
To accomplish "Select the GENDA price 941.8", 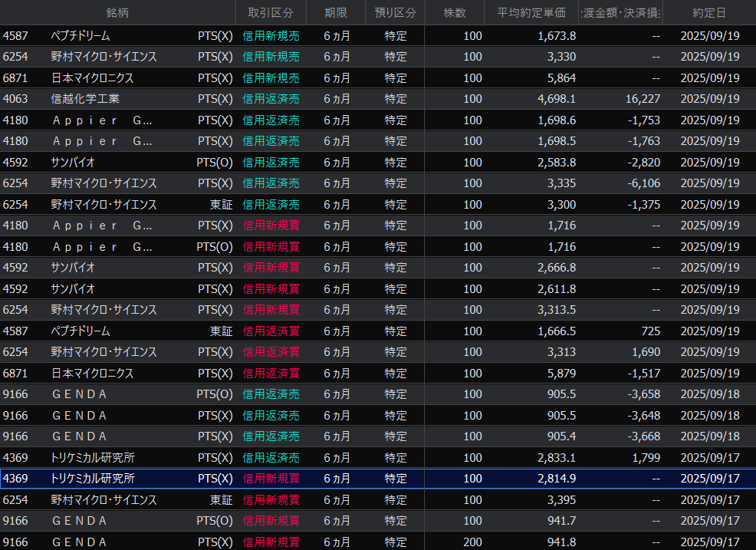I will coord(562,542).
